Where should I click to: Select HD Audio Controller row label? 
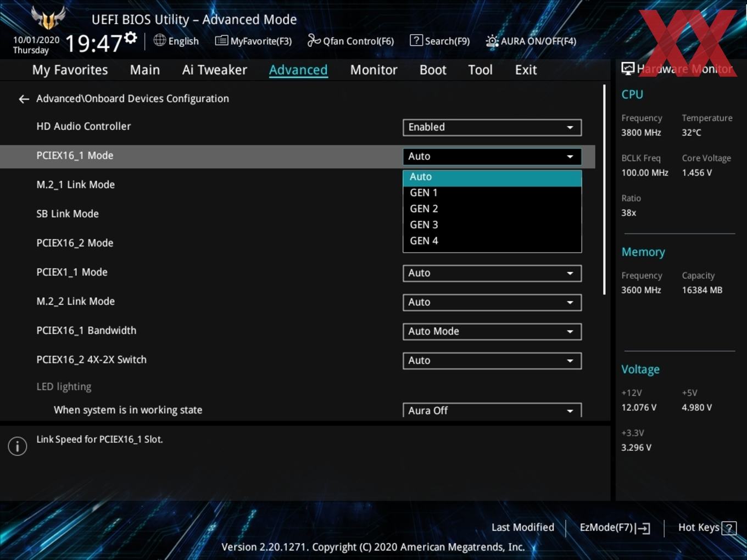(x=83, y=126)
